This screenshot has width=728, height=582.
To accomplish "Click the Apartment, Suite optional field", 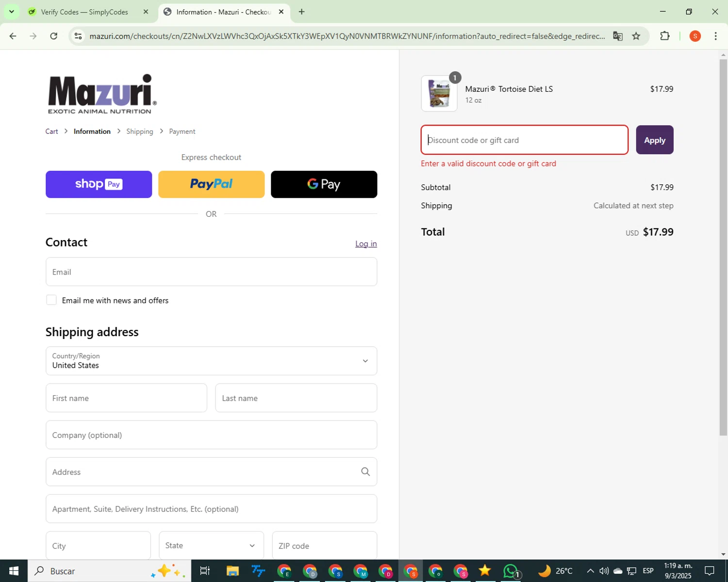I will click(211, 508).
